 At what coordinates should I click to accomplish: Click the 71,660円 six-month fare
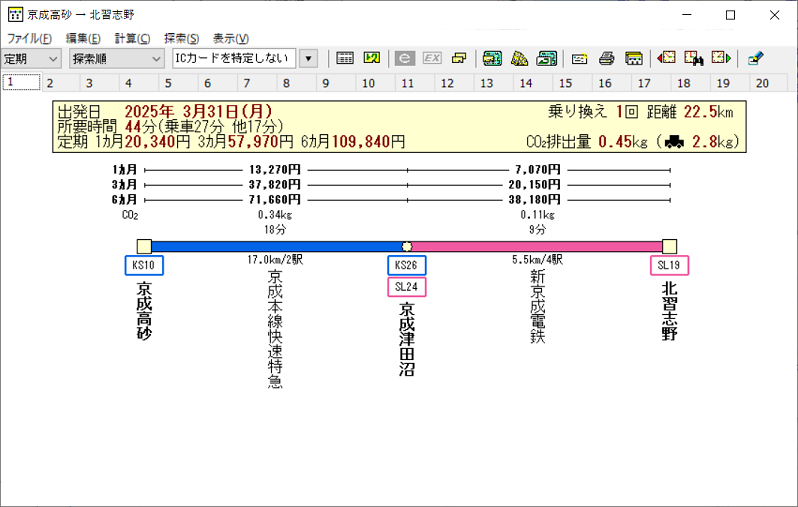tap(275, 200)
